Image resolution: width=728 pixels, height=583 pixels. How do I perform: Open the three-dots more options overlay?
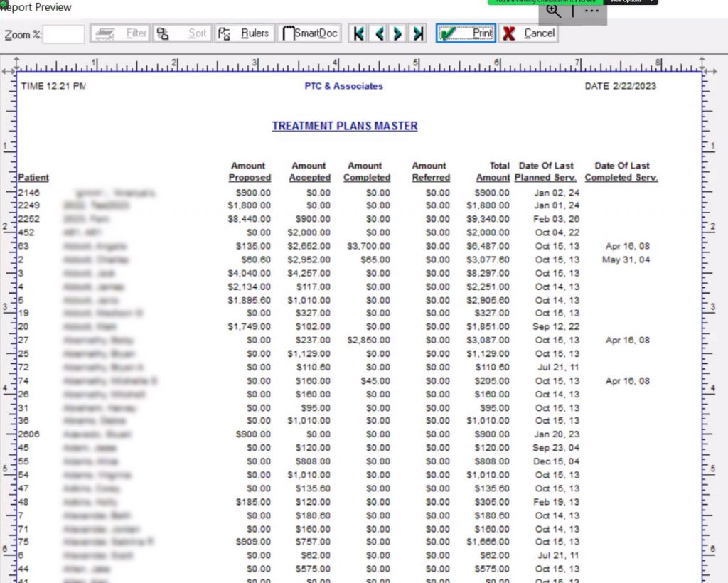591,11
